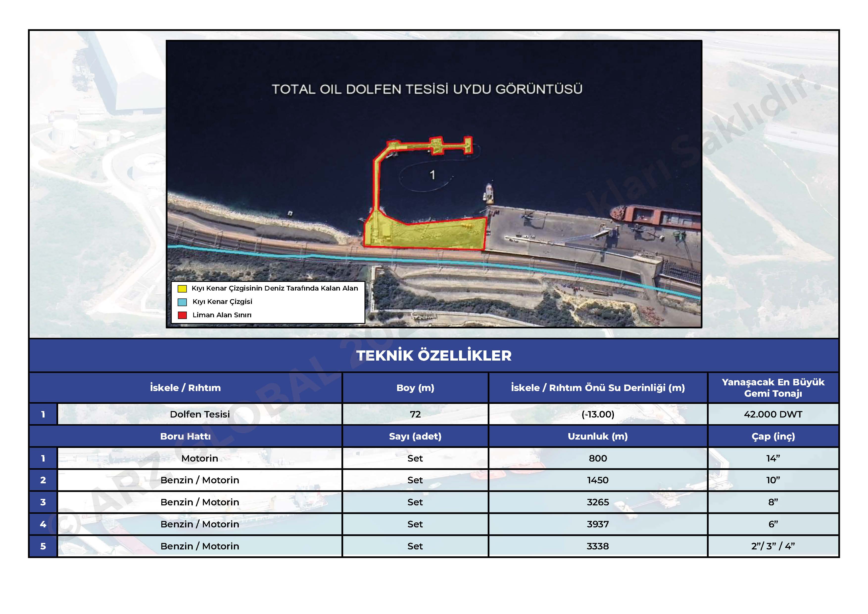The width and height of the screenshot is (868, 614).
Task: Click 'İskele / Rıhtım Önü Su Derinliği (m)' header
Action: click(598, 388)
